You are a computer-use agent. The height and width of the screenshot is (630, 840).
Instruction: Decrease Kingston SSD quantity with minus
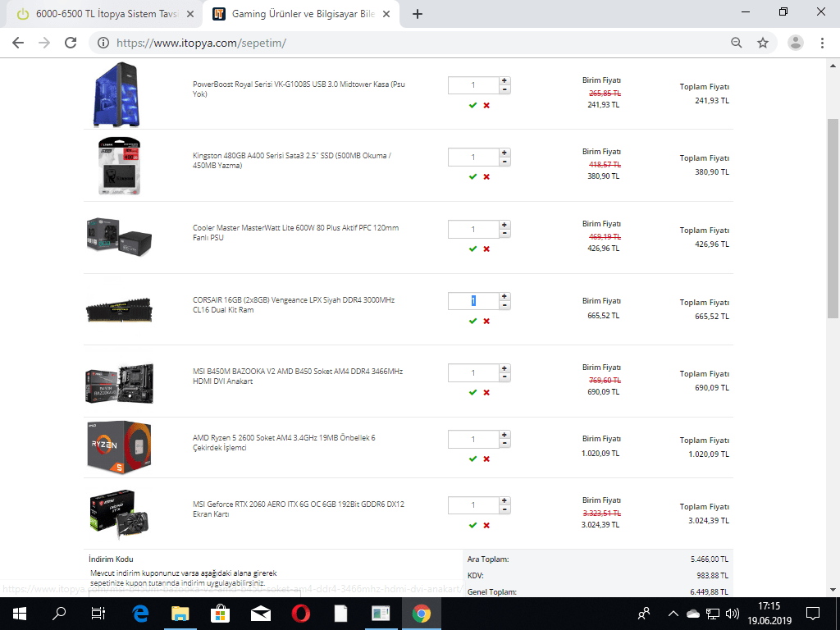(x=504, y=162)
